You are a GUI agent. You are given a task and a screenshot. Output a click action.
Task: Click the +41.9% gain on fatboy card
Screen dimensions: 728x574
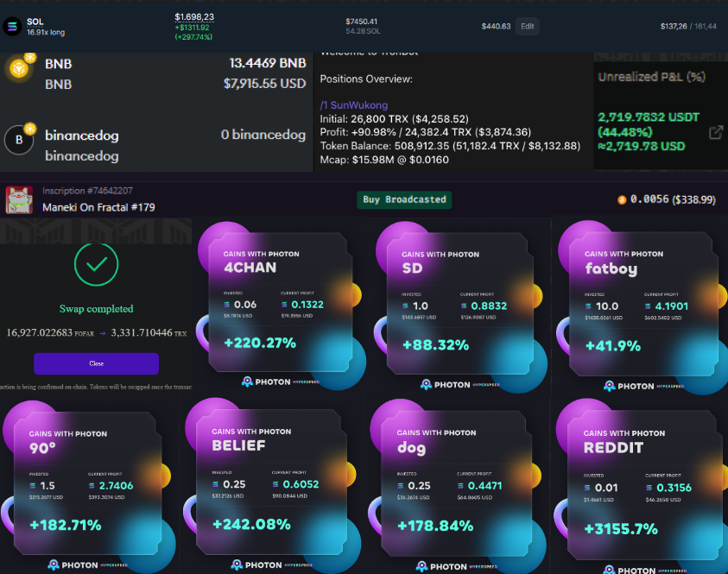pyautogui.click(x=613, y=346)
